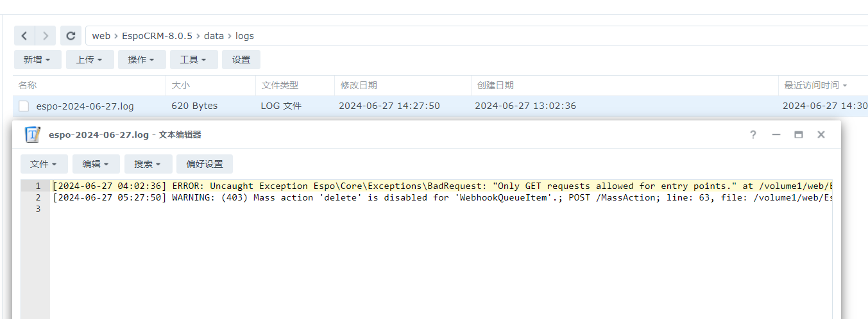Viewport: 868px width, 319px height.
Task: Expand the 工具 dropdown
Action: pyautogui.click(x=193, y=60)
